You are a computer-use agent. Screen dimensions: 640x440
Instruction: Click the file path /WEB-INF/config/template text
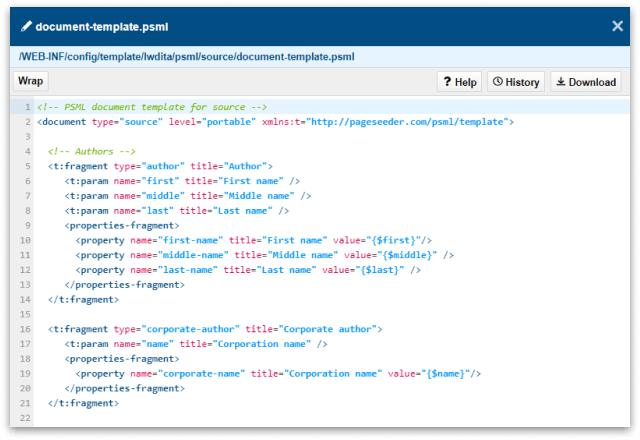click(x=186, y=56)
